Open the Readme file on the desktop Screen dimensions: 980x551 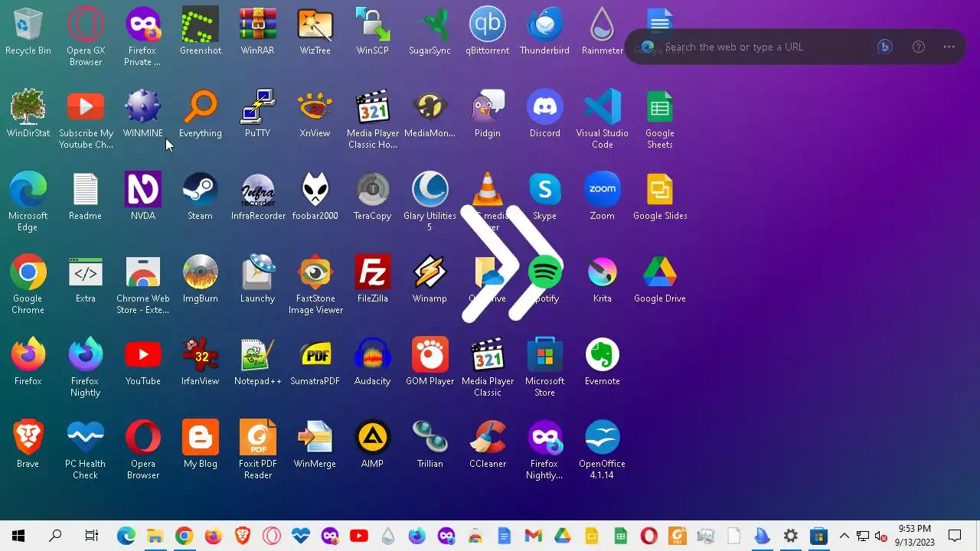[x=86, y=197]
